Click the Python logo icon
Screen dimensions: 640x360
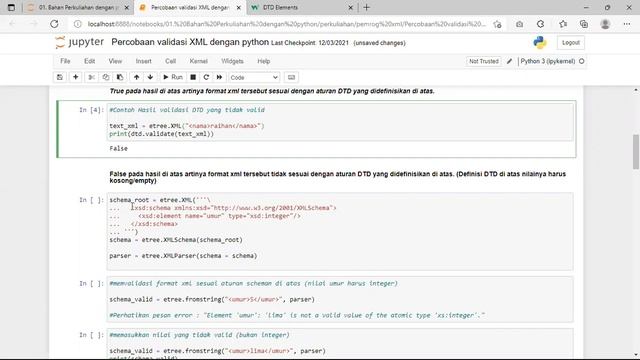pyautogui.click(x=540, y=42)
